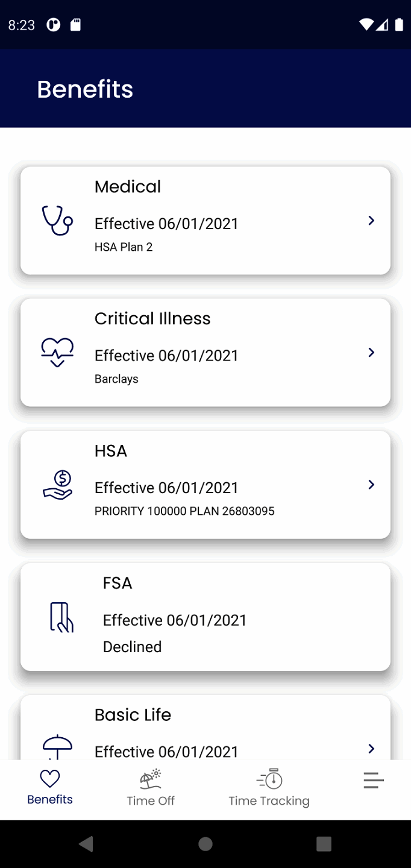Tap the Medical stethoscope icon
Screen dimensions: 411x868
(x=57, y=221)
